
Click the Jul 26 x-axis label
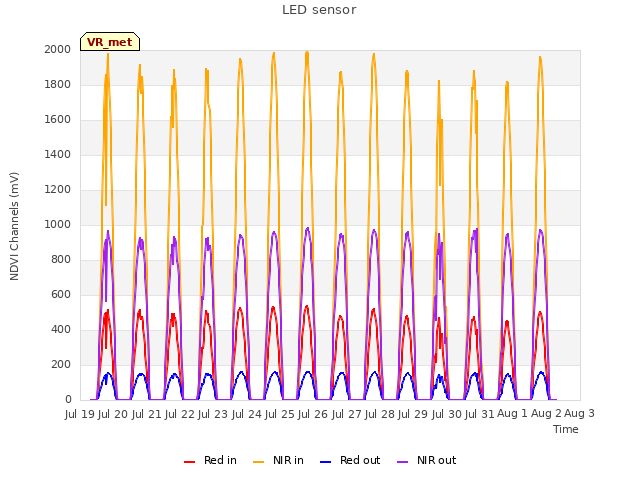pyautogui.click(x=313, y=414)
